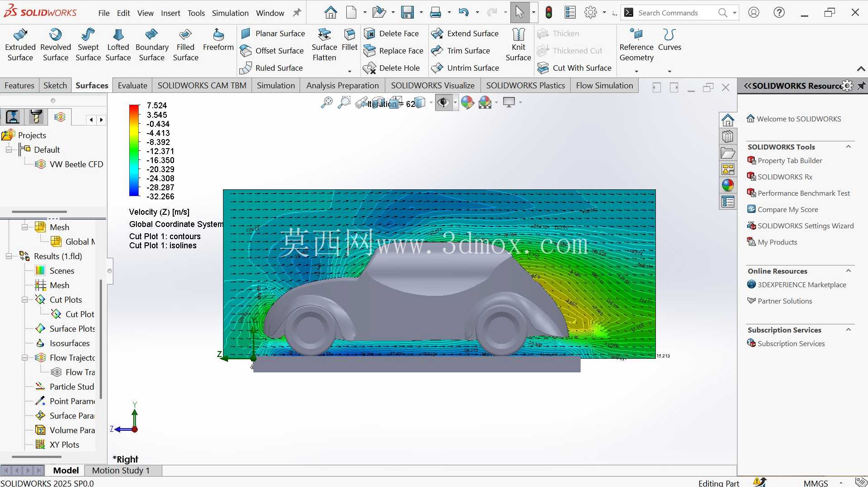Toggle Hide/Show Items eye button
868x487 pixels.
443,103
